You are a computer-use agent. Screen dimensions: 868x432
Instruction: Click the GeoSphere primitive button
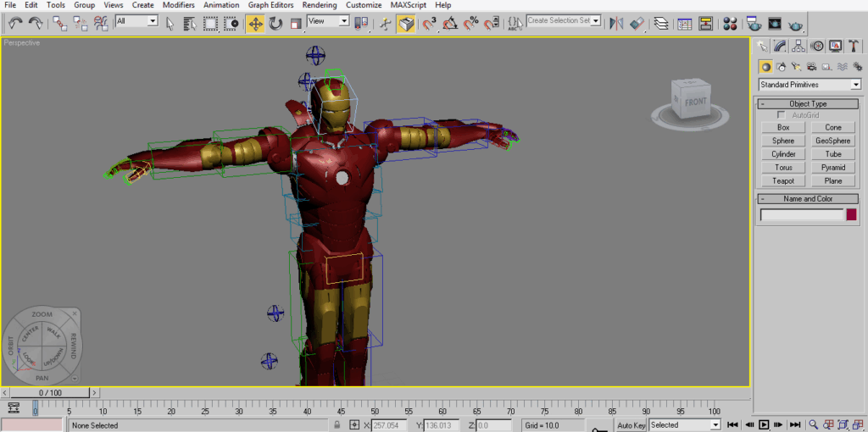833,141
